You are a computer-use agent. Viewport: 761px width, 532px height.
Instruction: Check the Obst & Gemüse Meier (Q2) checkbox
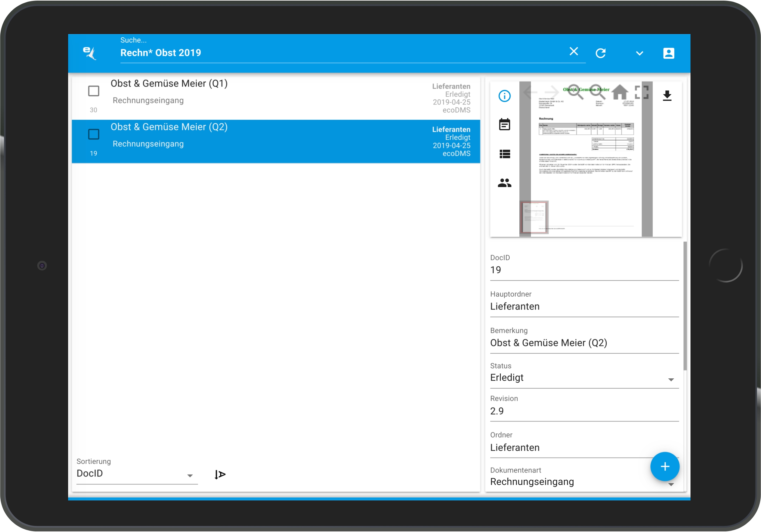point(94,134)
